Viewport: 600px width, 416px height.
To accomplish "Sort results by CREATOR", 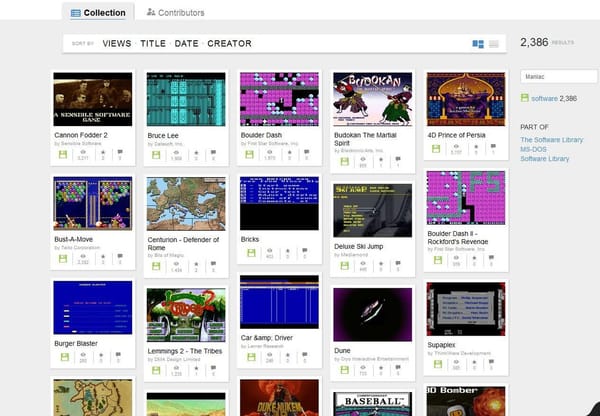I will 230,44.
